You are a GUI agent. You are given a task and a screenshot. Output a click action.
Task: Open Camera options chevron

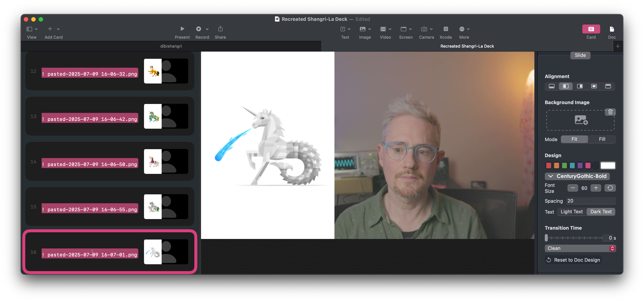tap(431, 29)
